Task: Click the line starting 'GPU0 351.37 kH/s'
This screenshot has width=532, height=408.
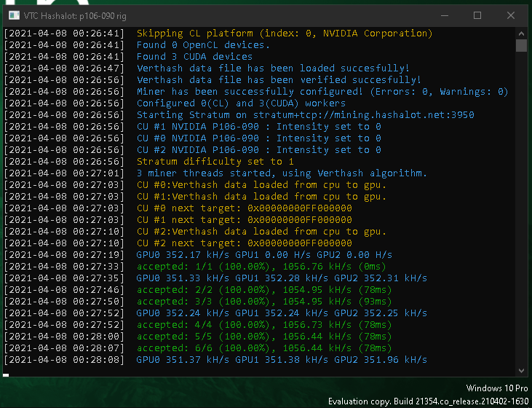Action: [x=282, y=359]
